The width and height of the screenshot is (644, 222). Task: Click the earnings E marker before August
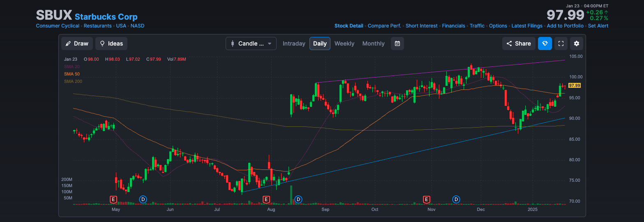266,199
